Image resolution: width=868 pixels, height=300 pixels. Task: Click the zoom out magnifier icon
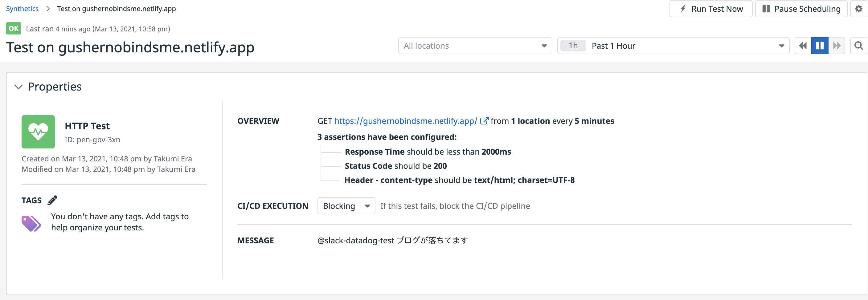coord(858,46)
